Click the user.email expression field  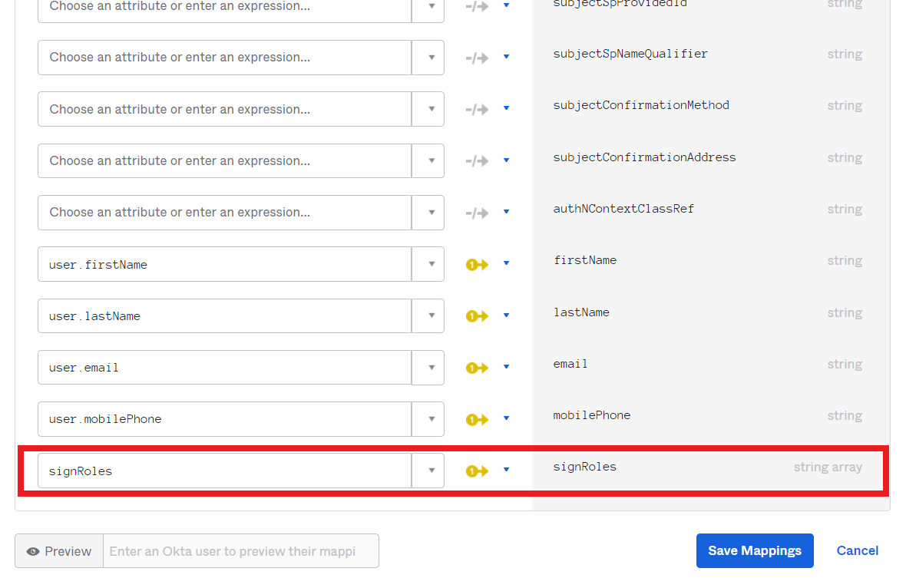click(225, 368)
